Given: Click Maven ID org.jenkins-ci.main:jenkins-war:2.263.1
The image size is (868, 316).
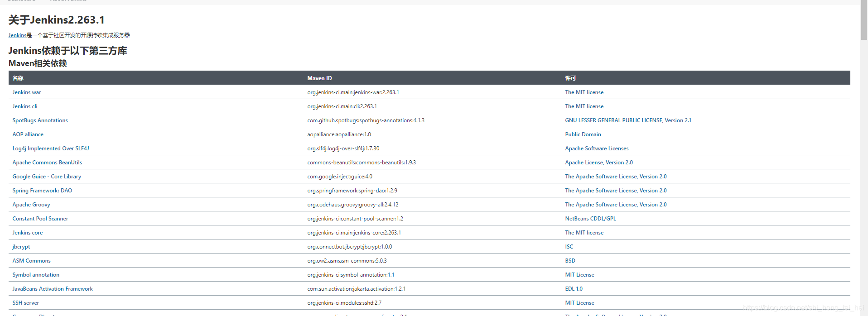Looking at the screenshot, I should tap(353, 92).
